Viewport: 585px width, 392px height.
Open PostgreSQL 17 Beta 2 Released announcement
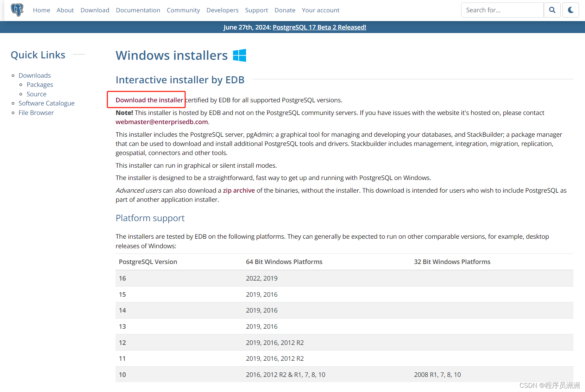pyautogui.click(x=319, y=27)
